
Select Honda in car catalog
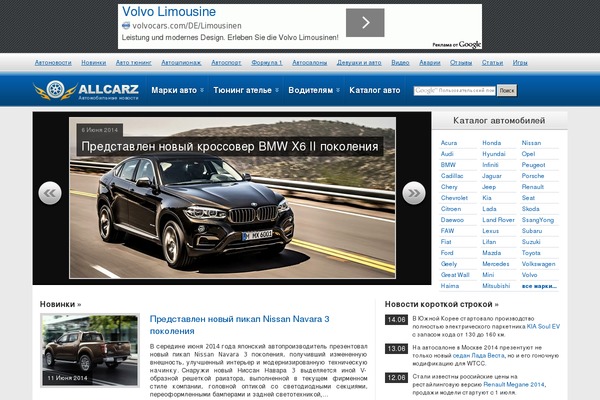point(492,143)
